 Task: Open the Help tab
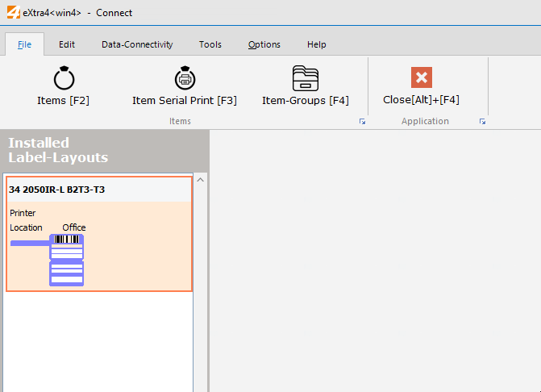317,44
